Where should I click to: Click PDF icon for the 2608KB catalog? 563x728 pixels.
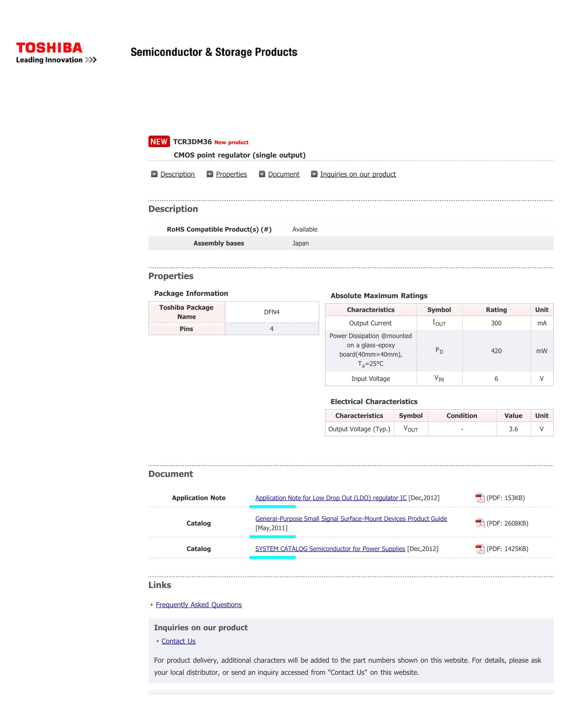480,523
